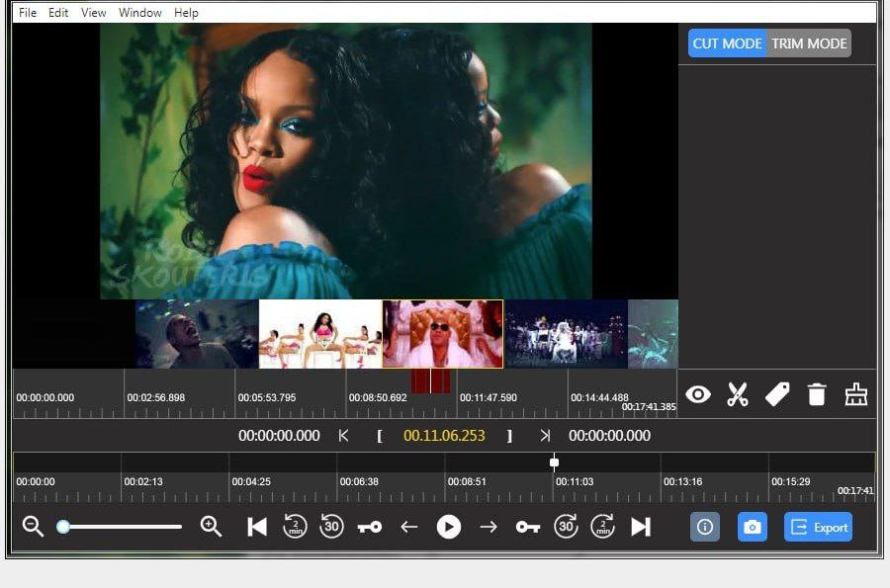Click the main video preview
Viewport: 890px width, 588px height.
346,161
